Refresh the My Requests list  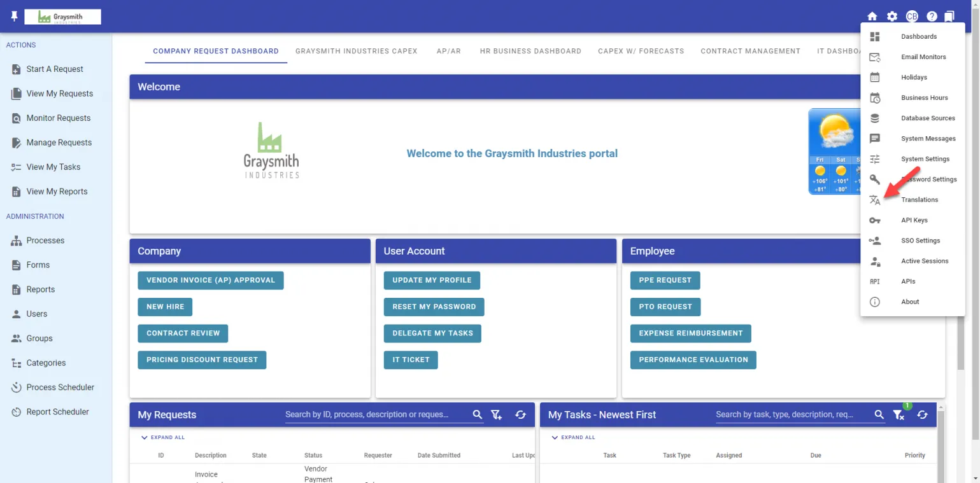tap(520, 415)
